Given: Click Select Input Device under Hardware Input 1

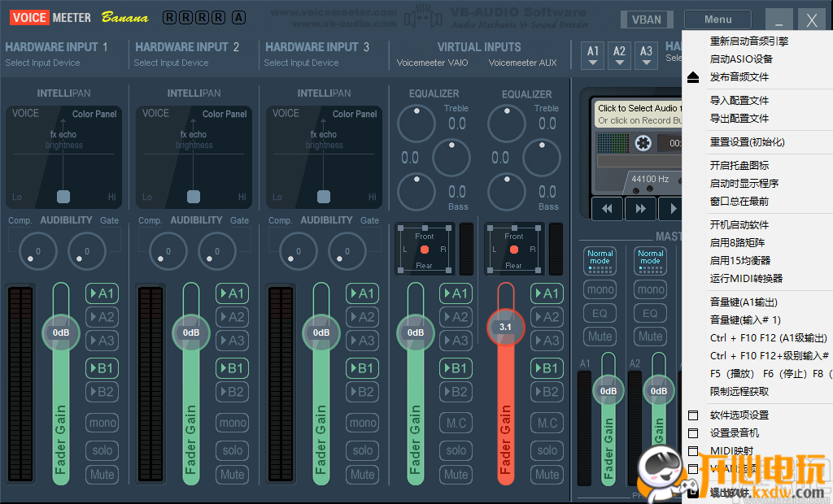Looking at the screenshot, I should 42,63.
